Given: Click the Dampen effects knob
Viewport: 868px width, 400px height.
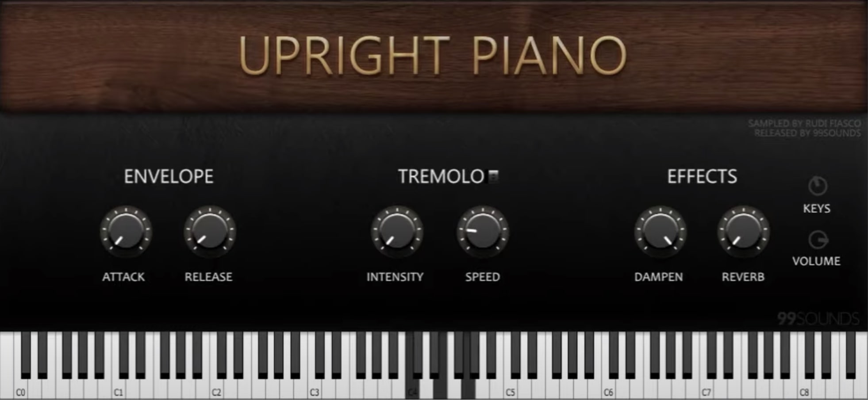Looking at the screenshot, I should [x=660, y=232].
